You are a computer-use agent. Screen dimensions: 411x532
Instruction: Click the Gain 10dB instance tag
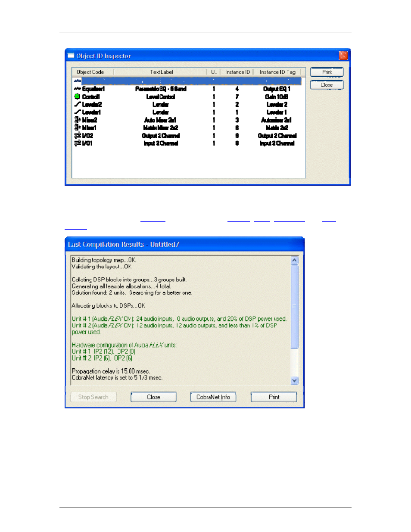click(277, 96)
